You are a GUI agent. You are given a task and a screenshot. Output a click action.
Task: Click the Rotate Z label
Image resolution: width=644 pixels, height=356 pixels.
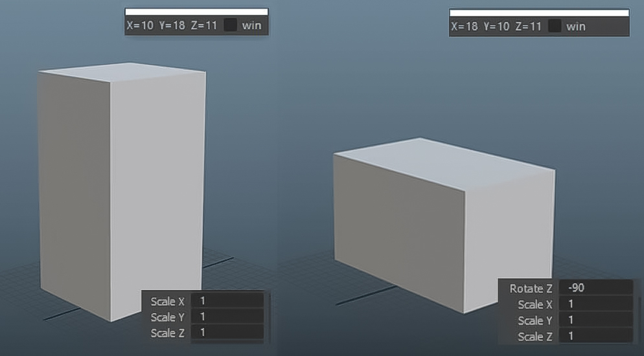tap(531, 289)
